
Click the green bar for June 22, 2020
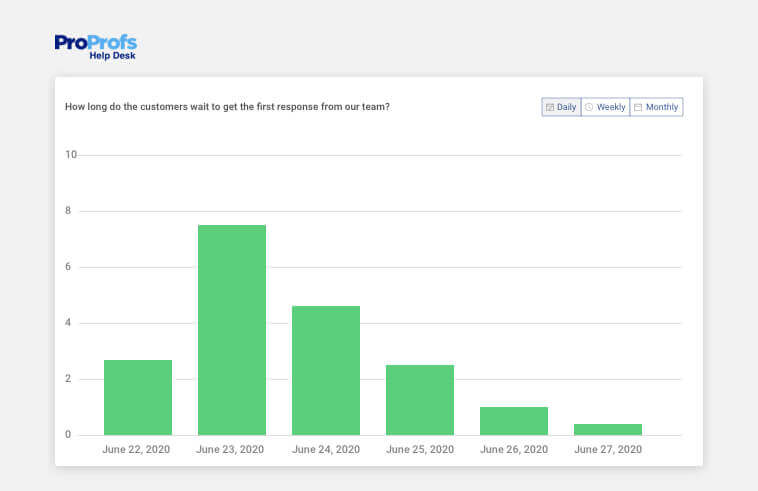point(138,397)
